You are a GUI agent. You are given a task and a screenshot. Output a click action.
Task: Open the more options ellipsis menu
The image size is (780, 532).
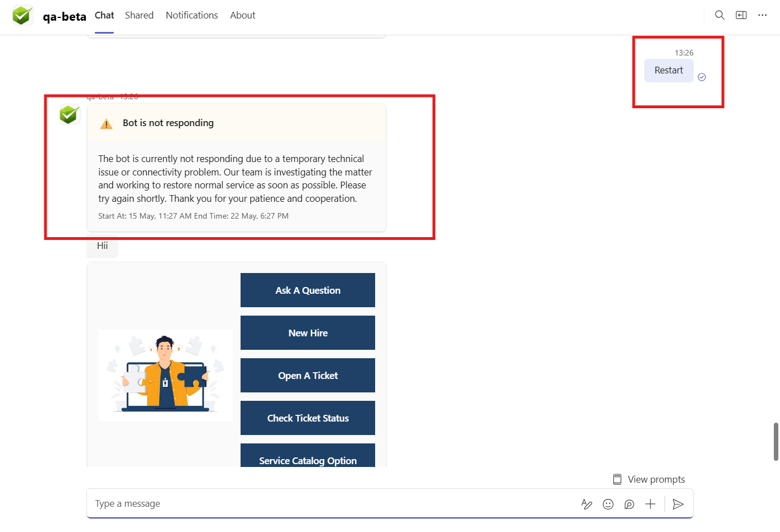(763, 15)
